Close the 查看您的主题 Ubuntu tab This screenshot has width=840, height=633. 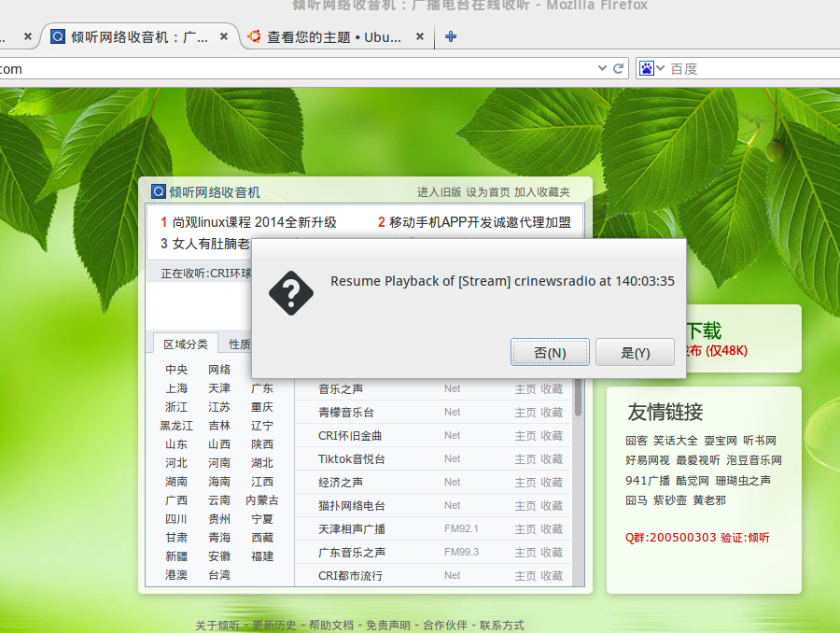coord(420,36)
